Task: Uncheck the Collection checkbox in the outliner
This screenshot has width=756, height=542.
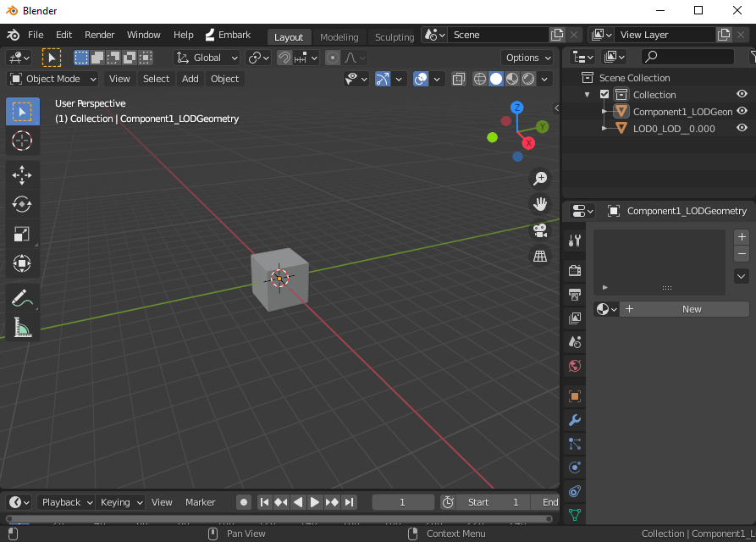Action: point(603,94)
